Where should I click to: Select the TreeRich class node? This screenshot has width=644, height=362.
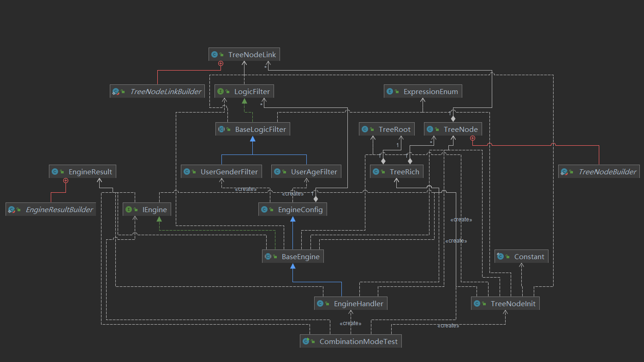pyautogui.click(x=397, y=172)
